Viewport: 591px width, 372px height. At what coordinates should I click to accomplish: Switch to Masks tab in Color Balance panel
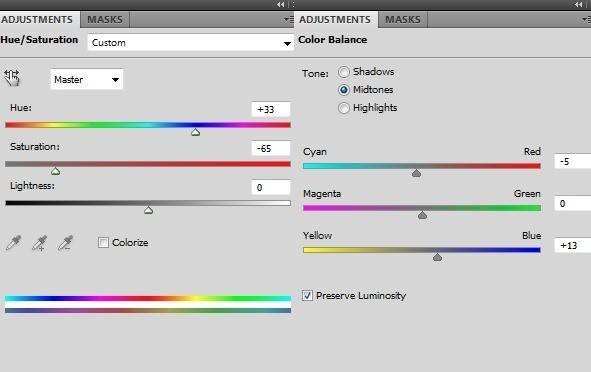click(403, 20)
